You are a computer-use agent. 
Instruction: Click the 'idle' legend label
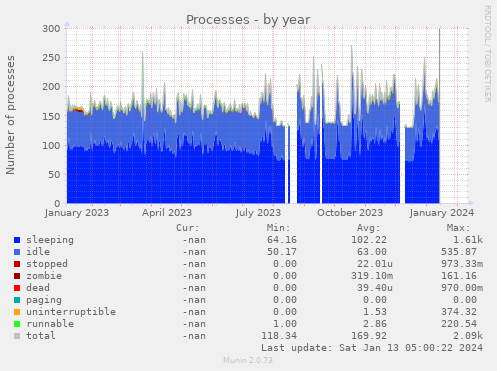[38, 252]
